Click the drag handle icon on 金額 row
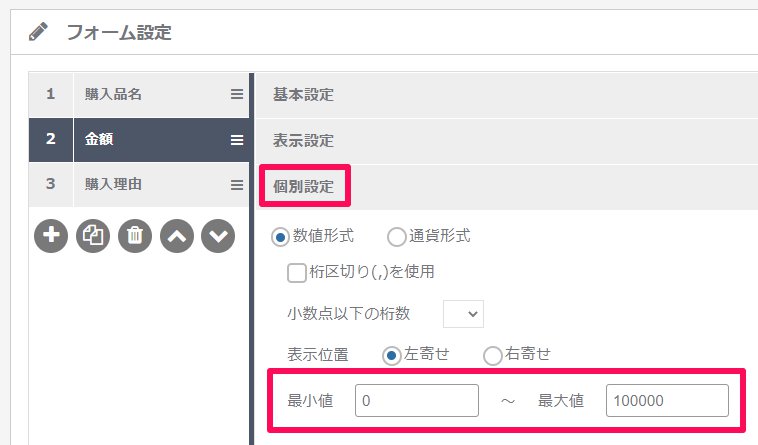758x445 pixels. coord(237,140)
